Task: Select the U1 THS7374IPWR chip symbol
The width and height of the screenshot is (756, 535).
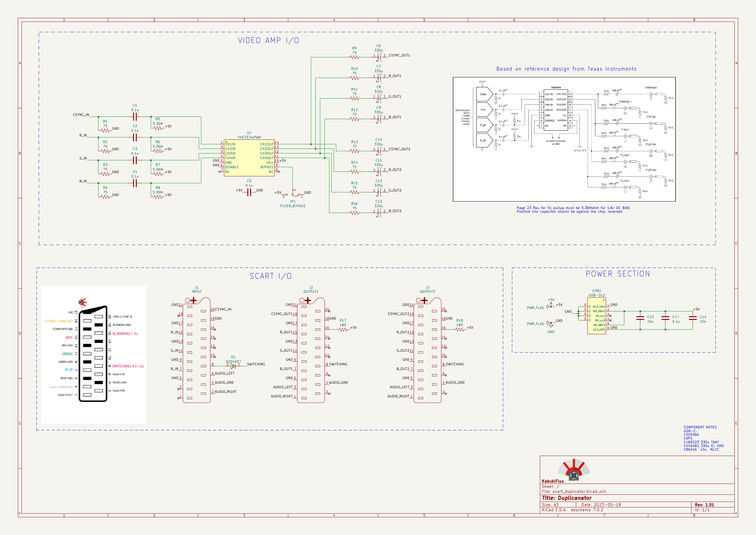Action: coord(249,158)
